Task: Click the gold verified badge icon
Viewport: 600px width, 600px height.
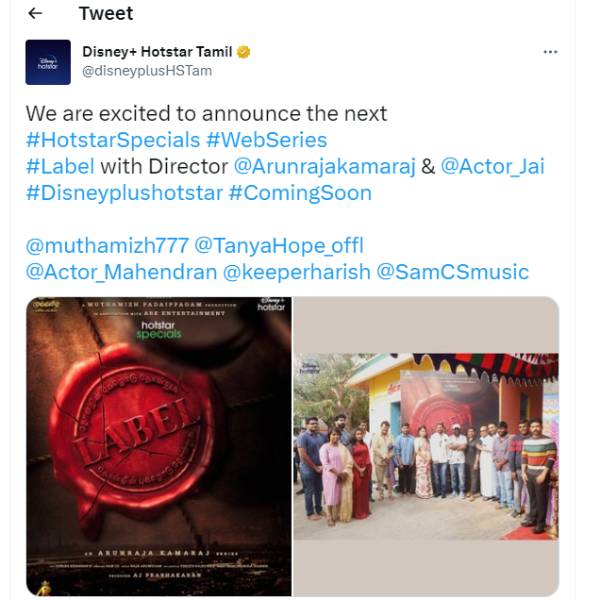Action: coord(243,52)
